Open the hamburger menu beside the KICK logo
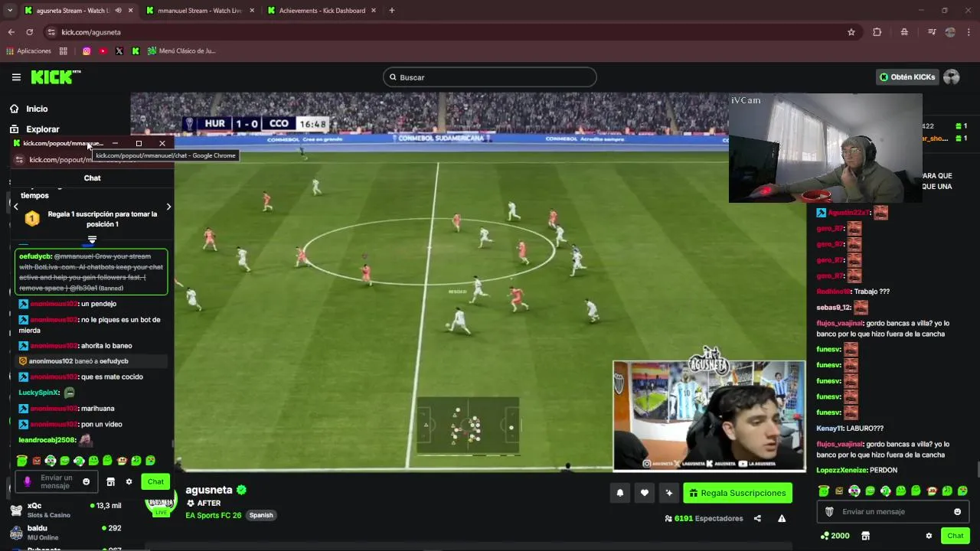 point(16,77)
